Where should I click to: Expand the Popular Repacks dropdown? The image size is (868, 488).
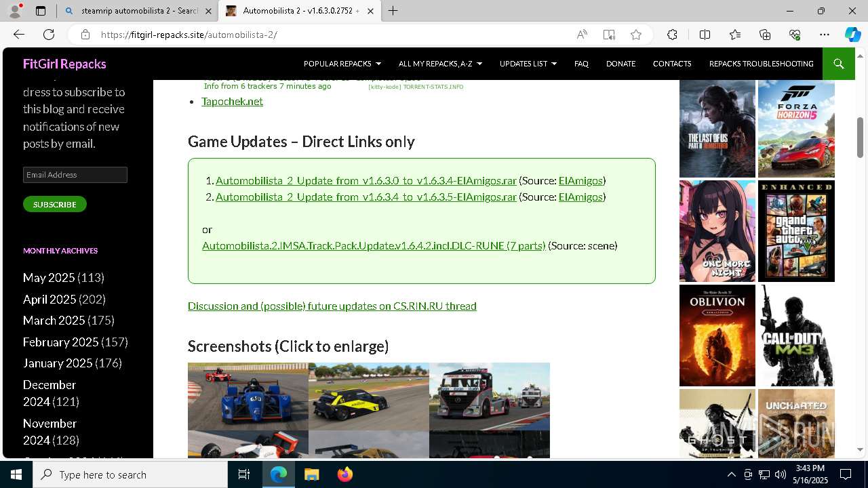click(x=342, y=64)
